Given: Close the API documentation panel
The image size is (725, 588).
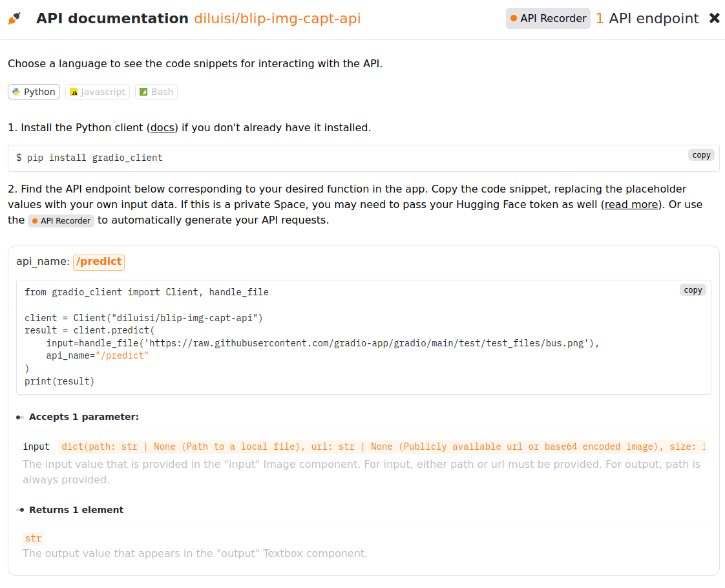Looking at the screenshot, I should [715, 18].
